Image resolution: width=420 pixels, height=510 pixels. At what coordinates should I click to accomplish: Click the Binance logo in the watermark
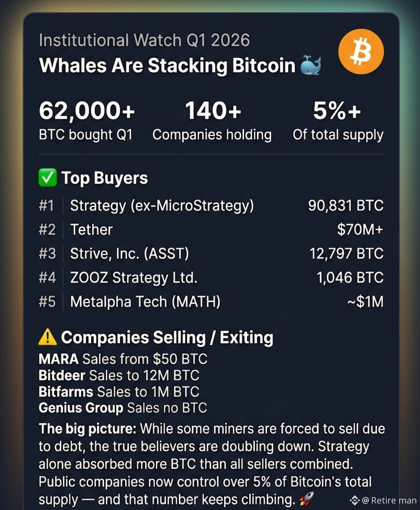coord(354,500)
